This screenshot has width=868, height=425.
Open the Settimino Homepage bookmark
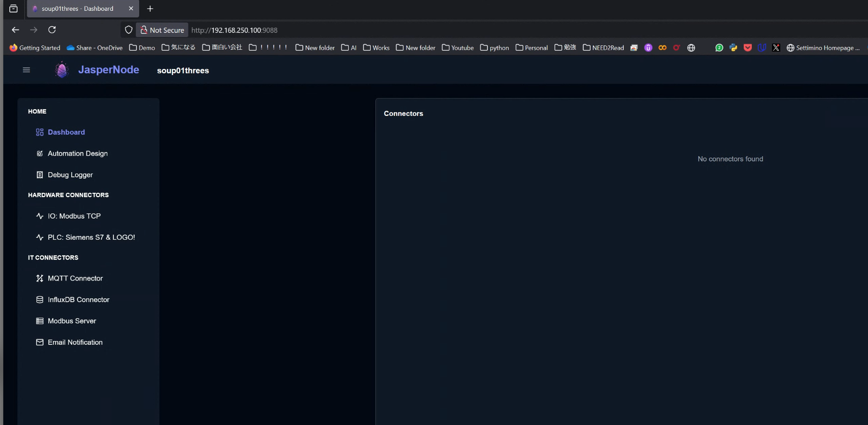(x=823, y=48)
